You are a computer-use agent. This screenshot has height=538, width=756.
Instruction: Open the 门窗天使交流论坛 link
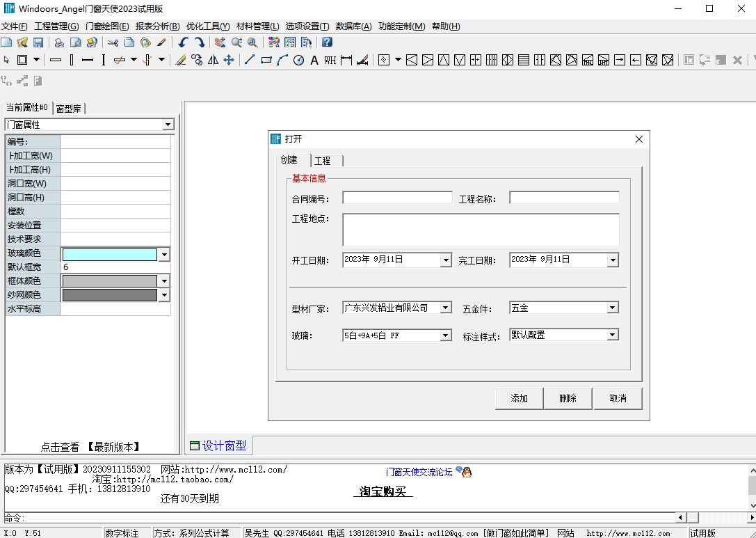[x=419, y=472]
